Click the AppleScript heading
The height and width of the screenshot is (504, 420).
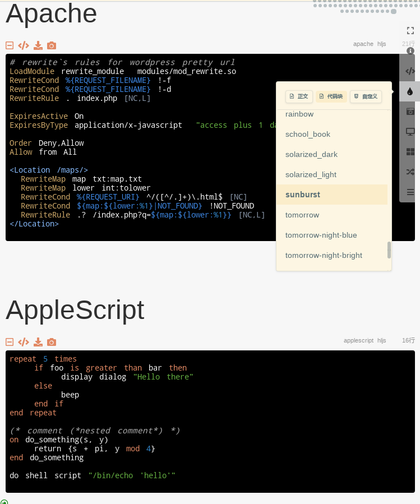(x=75, y=310)
